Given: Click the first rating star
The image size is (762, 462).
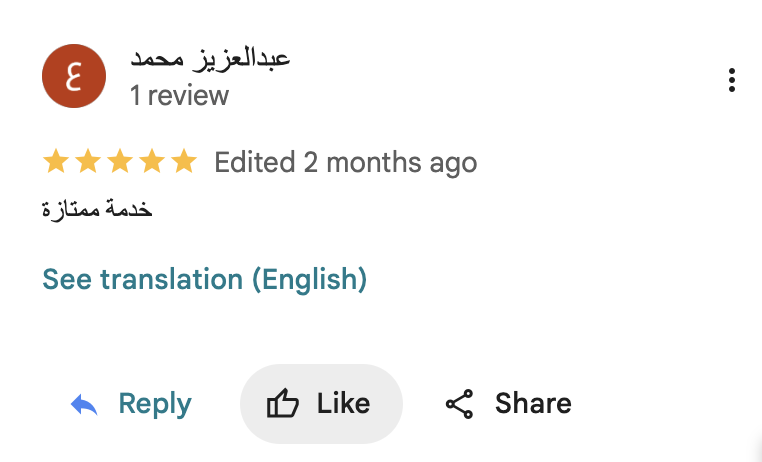Looking at the screenshot, I should 56,162.
